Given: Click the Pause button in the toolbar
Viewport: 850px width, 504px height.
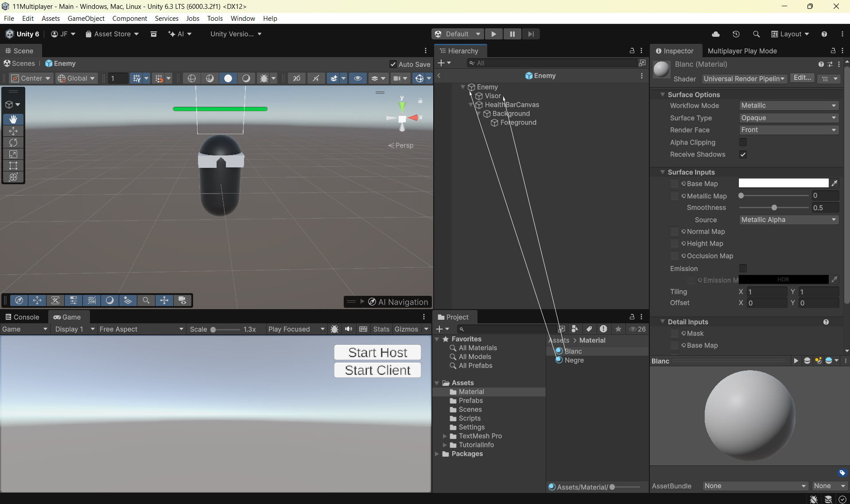Looking at the screenshot, I should pyautogui.click(x=512, y=34).
